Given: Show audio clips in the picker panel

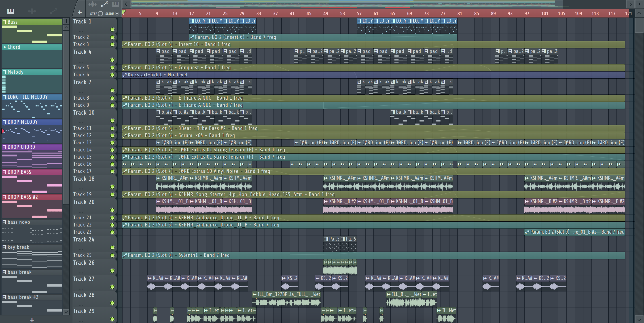Looking at the screenshot, I should point(32,11).
